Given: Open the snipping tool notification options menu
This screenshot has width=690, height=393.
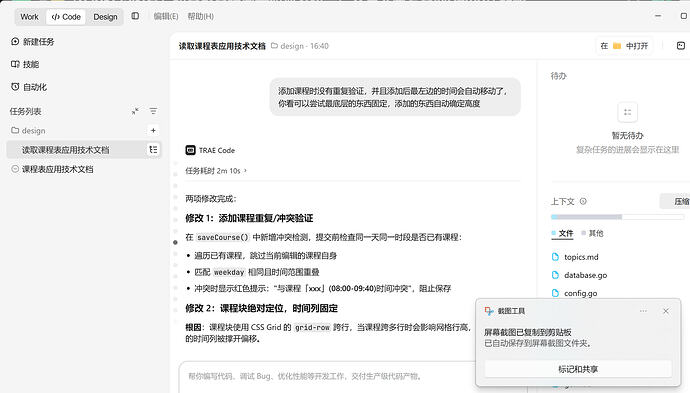Looking at the screenshot, I should (643, 311).
